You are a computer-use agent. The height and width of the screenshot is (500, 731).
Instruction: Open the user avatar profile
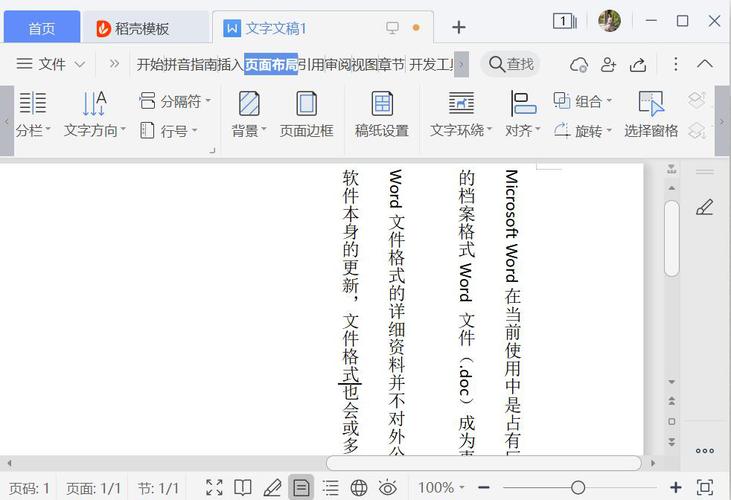[609, 21]
